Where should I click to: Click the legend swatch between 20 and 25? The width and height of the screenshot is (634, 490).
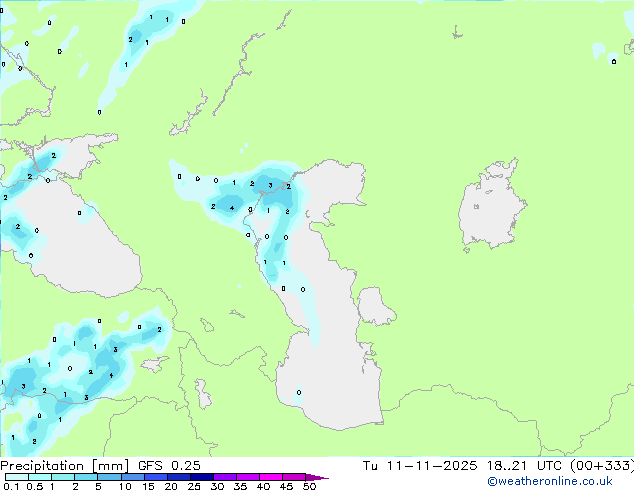pos(179,477)
